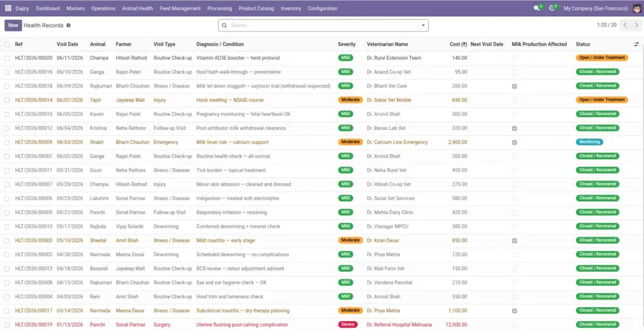Go to previous page arrow

625,25
